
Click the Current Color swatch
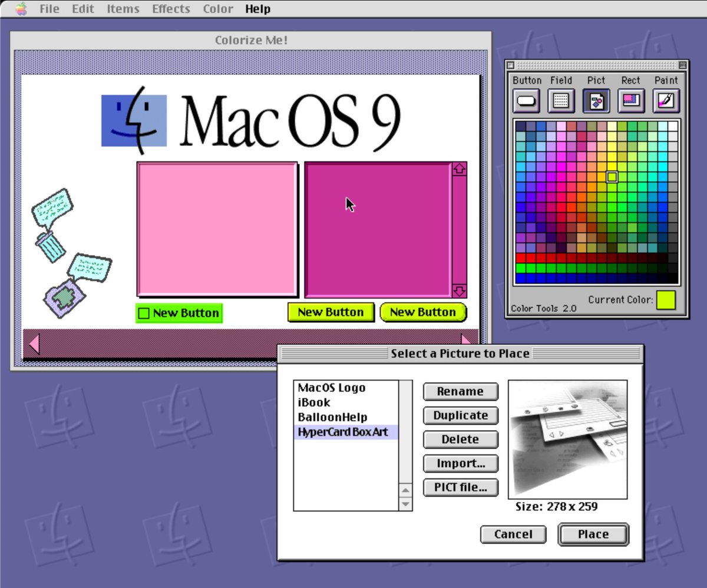[x=666, y=299]
